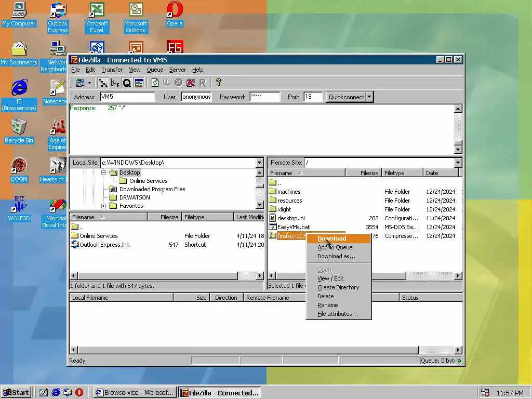
Task: Click the Process Queue toolbar icon
Action: [x=167, y=83]
